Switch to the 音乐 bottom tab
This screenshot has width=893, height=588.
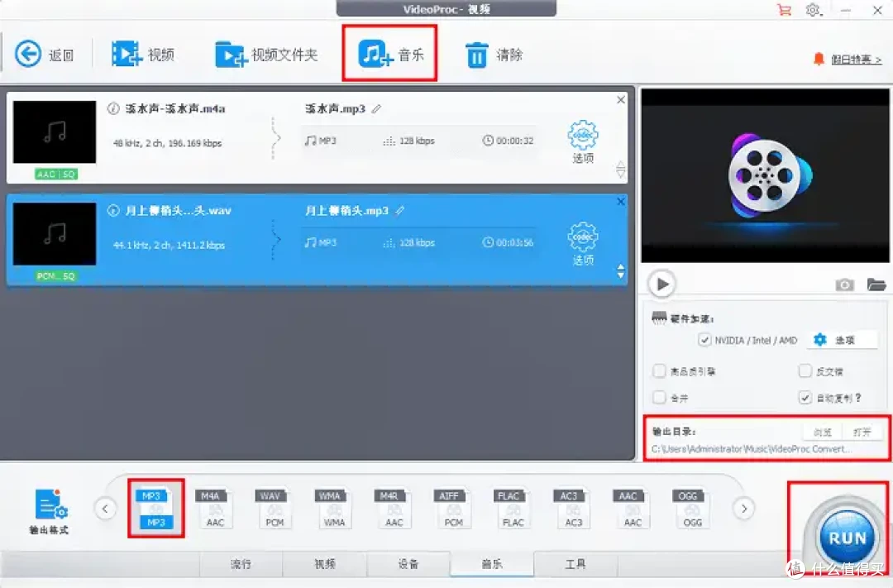(x=492, y=564)
